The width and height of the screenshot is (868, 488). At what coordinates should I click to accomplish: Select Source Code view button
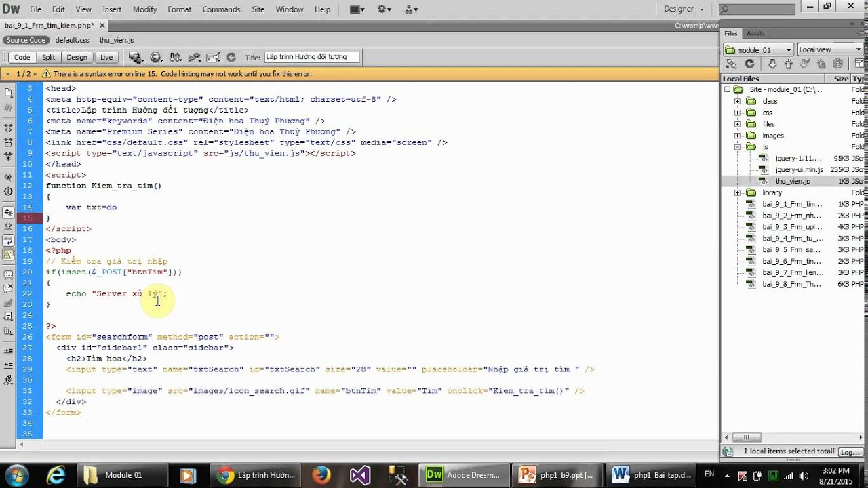[26, 40]
